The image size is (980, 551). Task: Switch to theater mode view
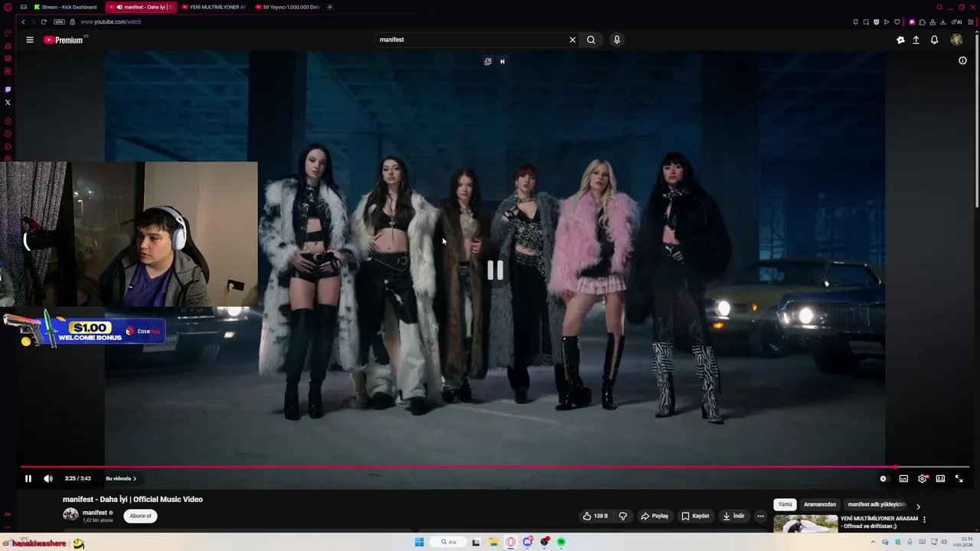[x=940, y=478]
